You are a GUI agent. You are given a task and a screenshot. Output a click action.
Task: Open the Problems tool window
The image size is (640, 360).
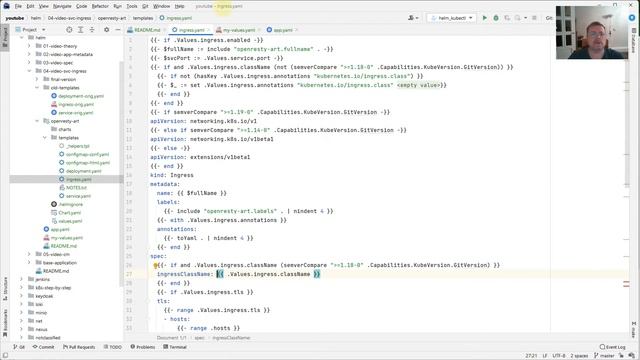tap(142, 347)
